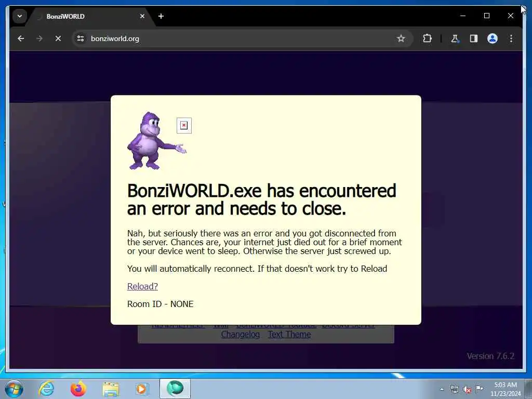Click the muted volume tray icon

pos(467,390)
